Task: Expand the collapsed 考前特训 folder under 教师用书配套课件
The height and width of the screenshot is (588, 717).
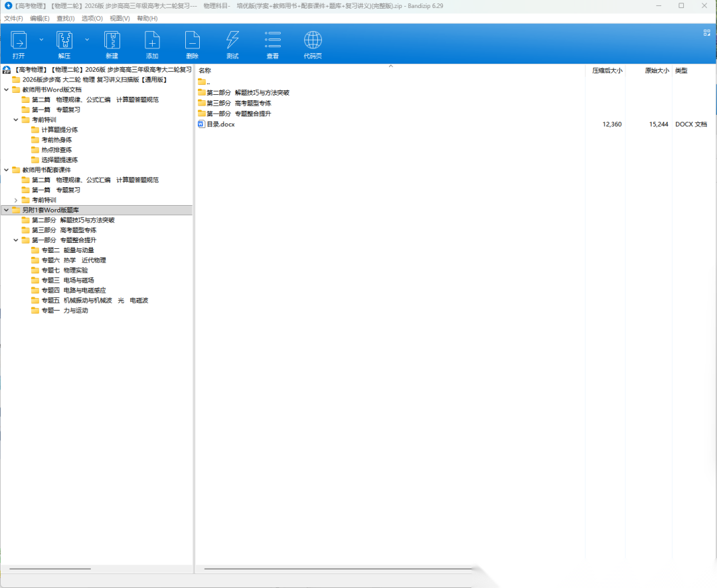Action: click(16, 200)
